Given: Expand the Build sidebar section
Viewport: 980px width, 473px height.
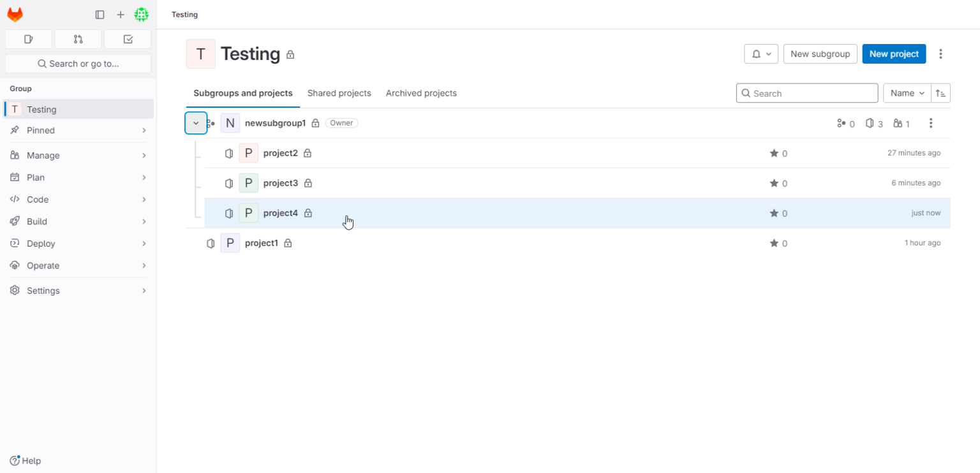Looking at the screenshot, I should (78, 221).
